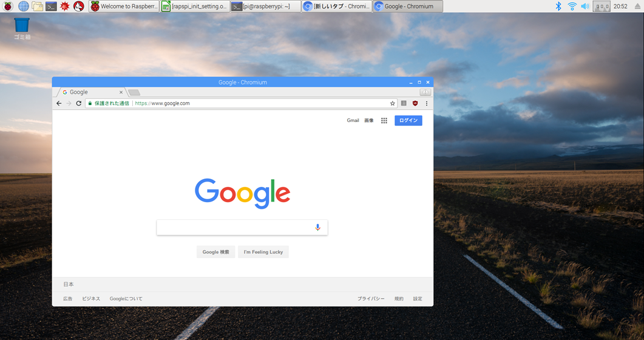Go back in Chromium
The height and width of the screenshot is (340, 644).
59,103
